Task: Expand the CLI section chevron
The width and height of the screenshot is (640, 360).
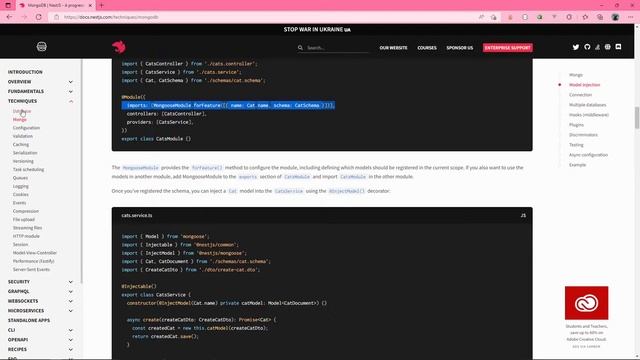Action: pyautogui.click(x=71, y=330)
